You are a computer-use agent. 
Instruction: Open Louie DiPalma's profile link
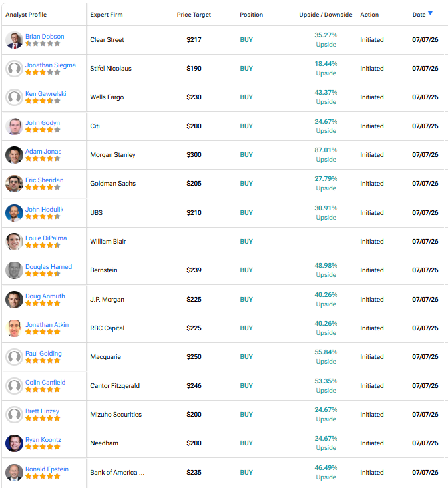46,238
